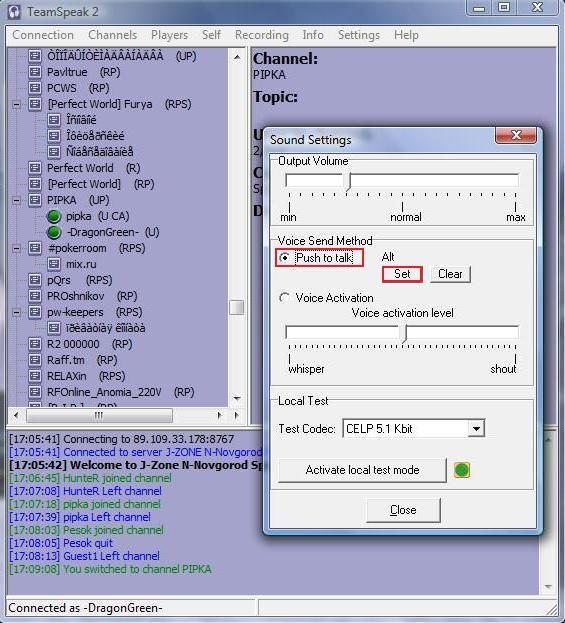Screen dimensions: 565x623
Task: Open the Recording menu
Action: tap(262, 35)
